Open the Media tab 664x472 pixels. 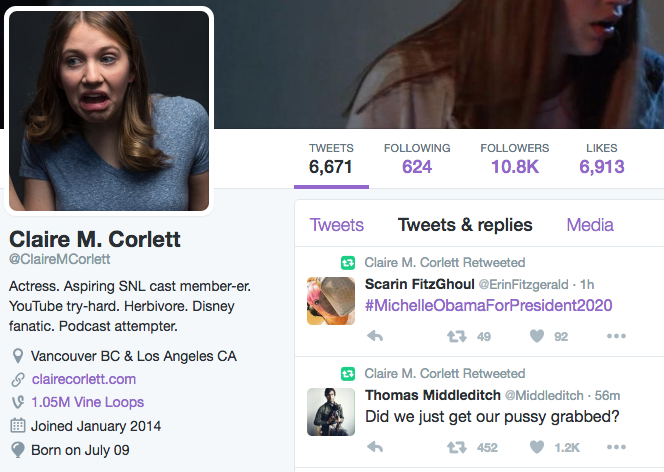(590, 225)
